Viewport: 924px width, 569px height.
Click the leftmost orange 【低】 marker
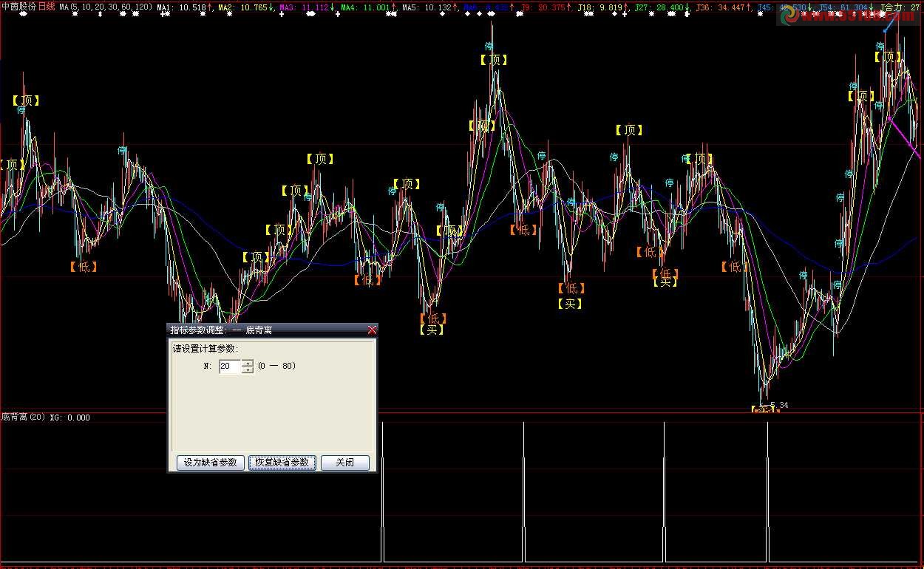pyautogui.click(x=84, y=267)
